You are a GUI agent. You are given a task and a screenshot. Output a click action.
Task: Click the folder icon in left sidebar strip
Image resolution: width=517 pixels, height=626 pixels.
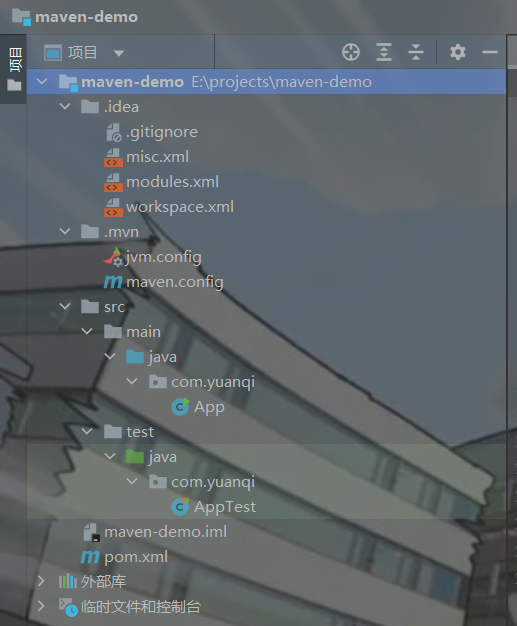pyautogui.click(x=14, y=85)
